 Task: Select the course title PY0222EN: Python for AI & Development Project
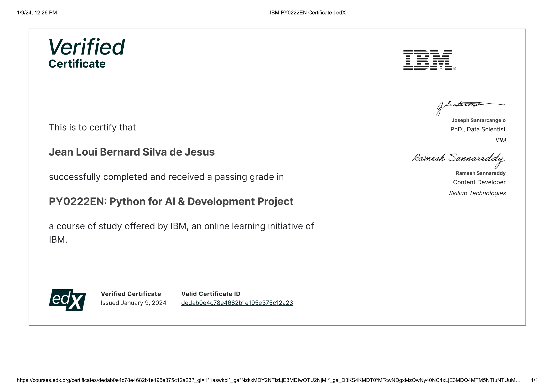pos(171,201)
